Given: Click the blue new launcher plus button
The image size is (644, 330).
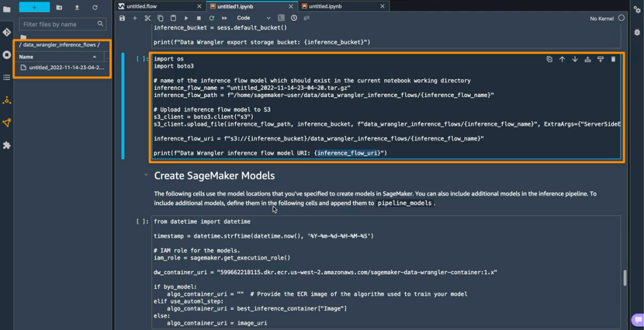Looking at the screenshot, I should [x=34, y=7].
